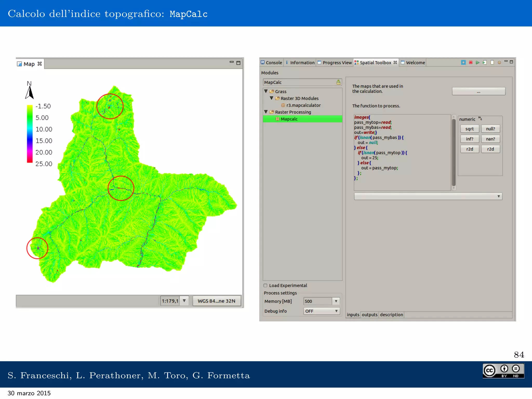The height and width of the screenshot is (399, 532).
Task: Click the 1:179,1 scale field
Action: coord(170,301)
